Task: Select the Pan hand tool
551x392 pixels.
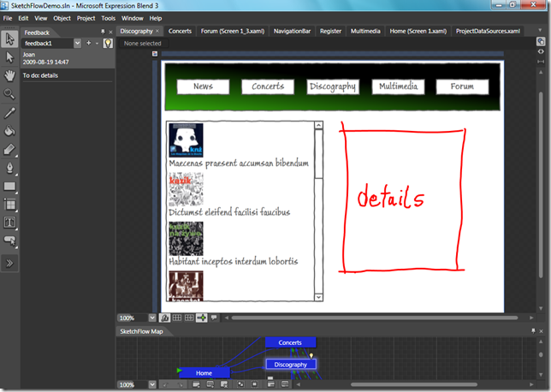Action: pos(10,75)
